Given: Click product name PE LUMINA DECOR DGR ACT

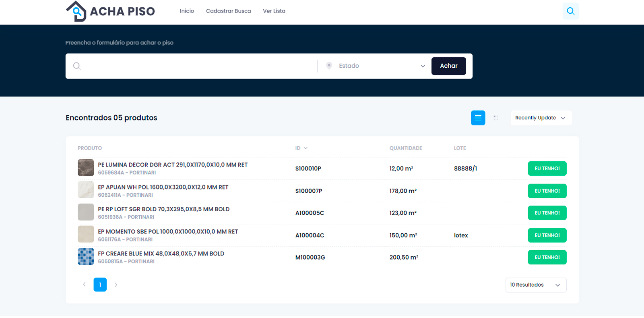Looking at the screenshot, I should [173, 164].
